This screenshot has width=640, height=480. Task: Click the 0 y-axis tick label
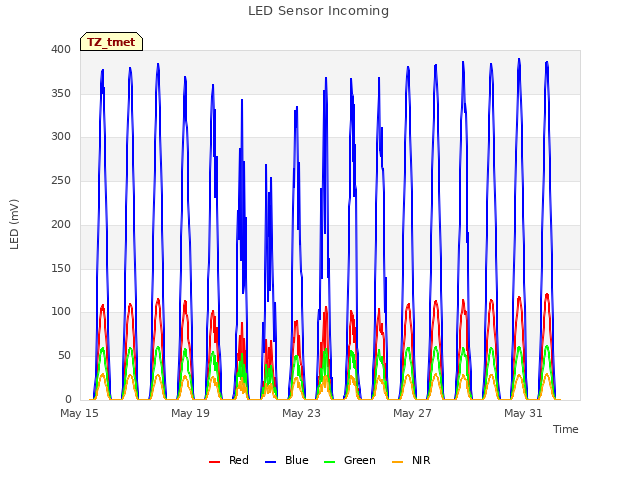[68, 399]
